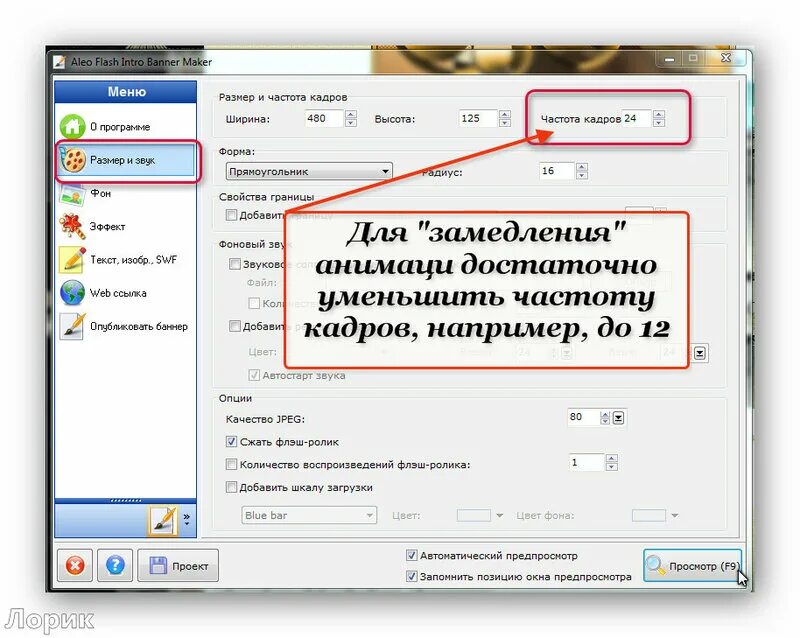
Task: Open the Фон picture icon
Action: pyautogui.click(x=72, y=194)
